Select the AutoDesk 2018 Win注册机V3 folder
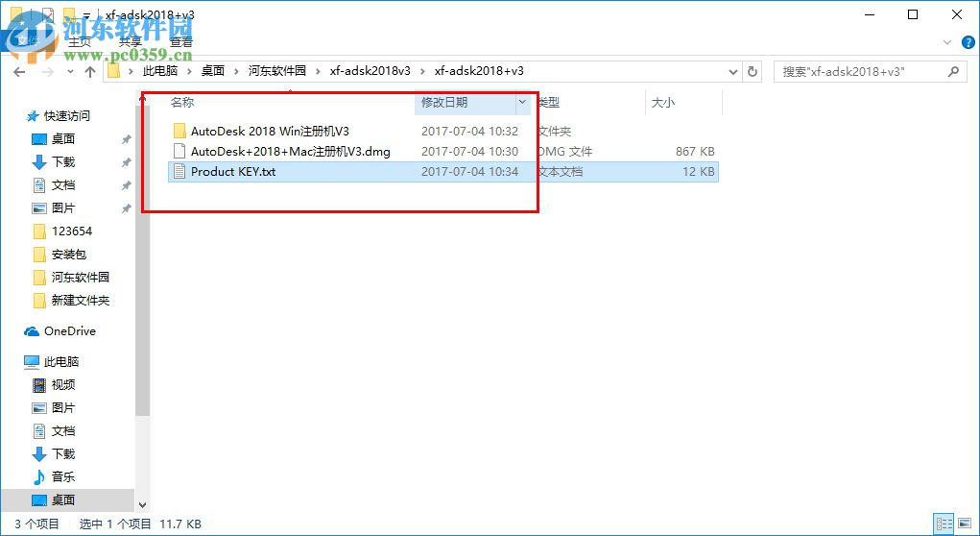This screenshot has width=980, height=536. (270, 131)
